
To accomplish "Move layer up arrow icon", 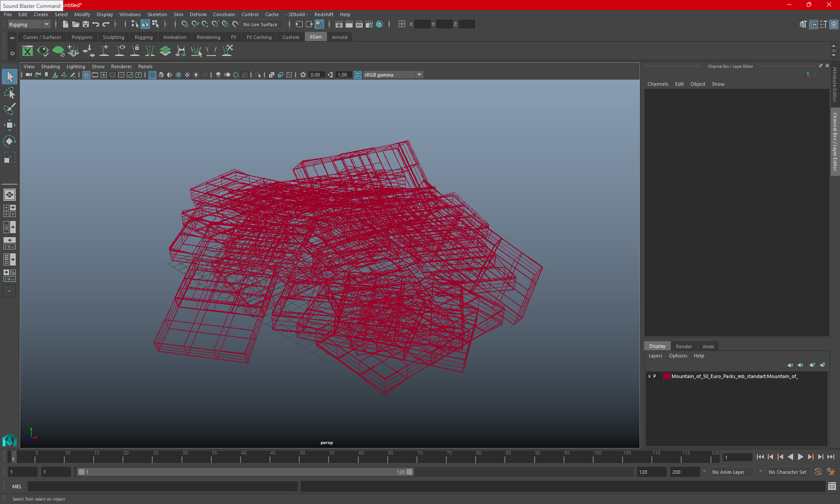I will (790, 365).
